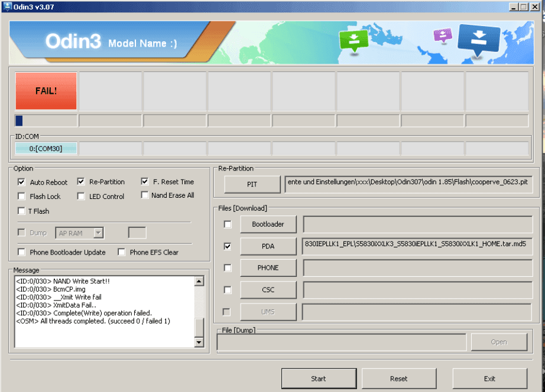The height and width of the screenshot is (392, 545).
Task: Toggle the Auto Reboot checkbox
Action: coord(21,182)
